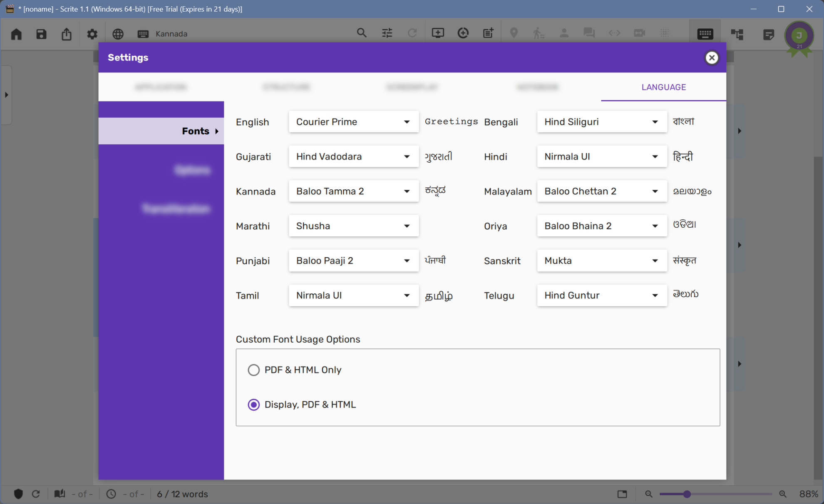The width and height of the screenshot is (824, 504).
Task: Close the Settings dialog
Action: pyautogui.click(x=712, y=58)
